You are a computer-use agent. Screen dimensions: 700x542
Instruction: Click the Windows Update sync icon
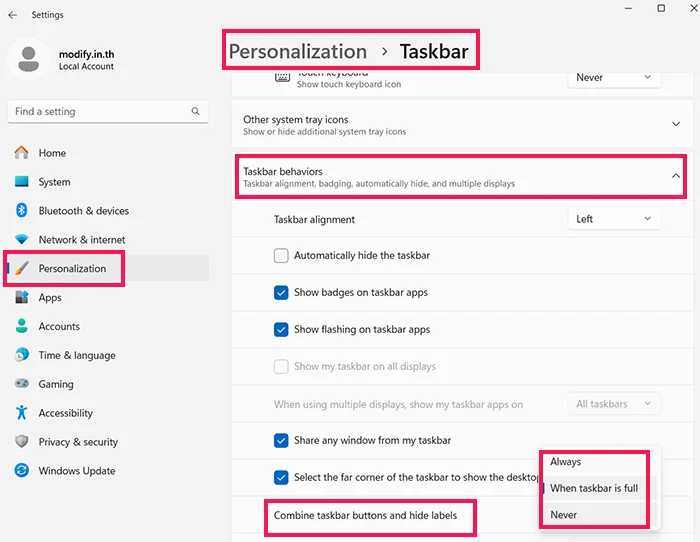tap(21, 471)
